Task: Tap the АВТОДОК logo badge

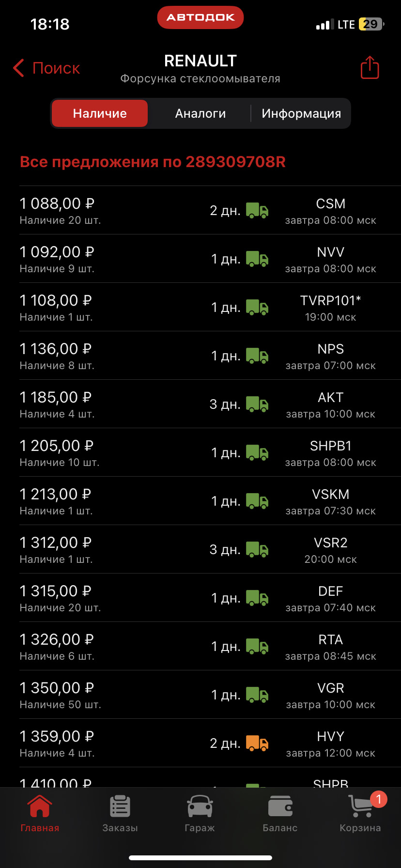Action: (x=200, y=17)
